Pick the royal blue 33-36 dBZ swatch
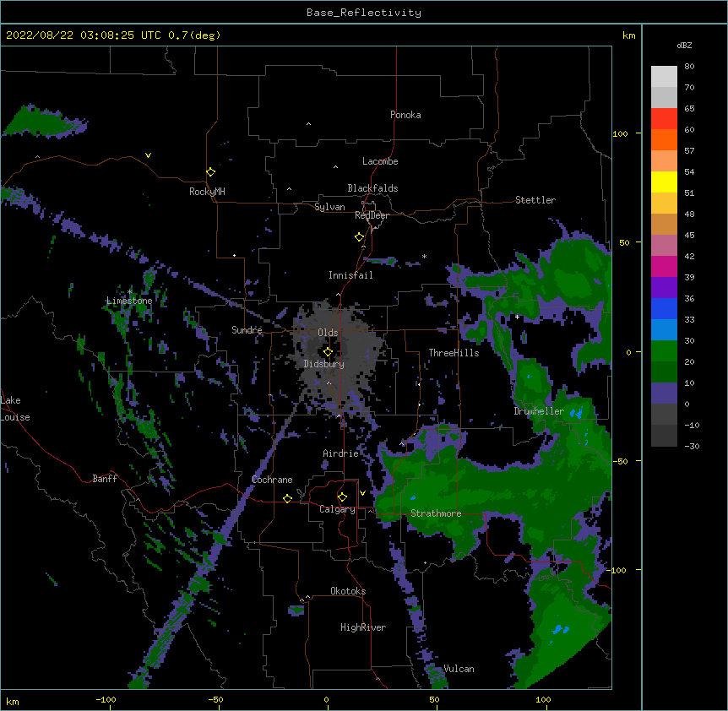728x711 pixels. click(664, 308)
